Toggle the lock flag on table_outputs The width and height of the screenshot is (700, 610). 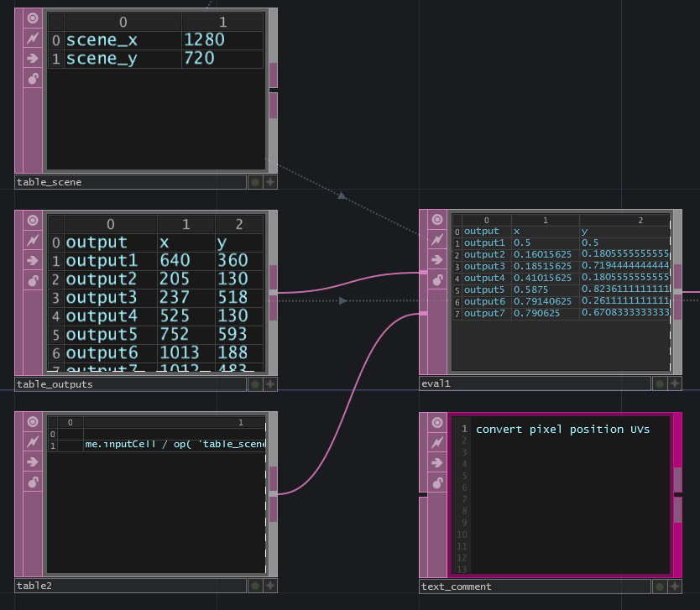click(33, 281)
